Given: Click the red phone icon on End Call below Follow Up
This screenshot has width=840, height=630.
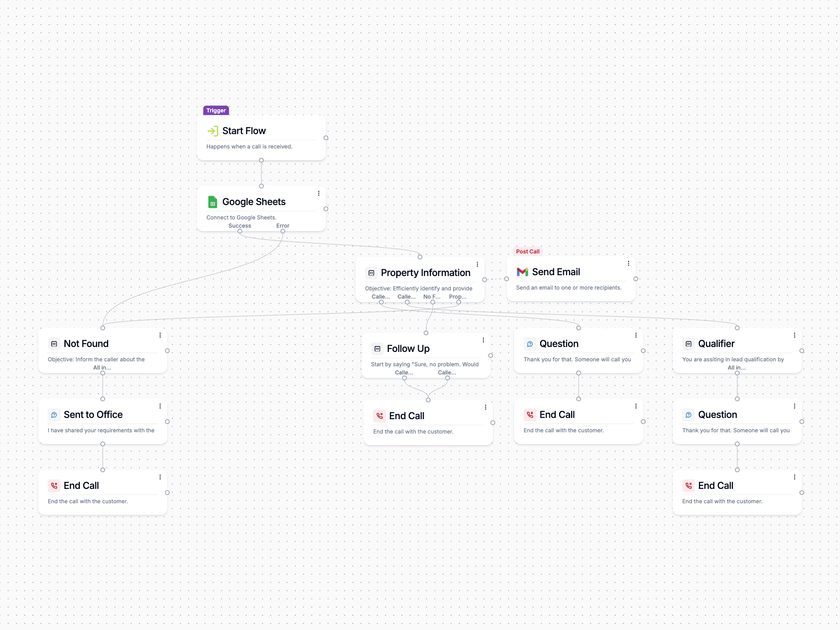Looking at the screenshot, I should point(380,415).
